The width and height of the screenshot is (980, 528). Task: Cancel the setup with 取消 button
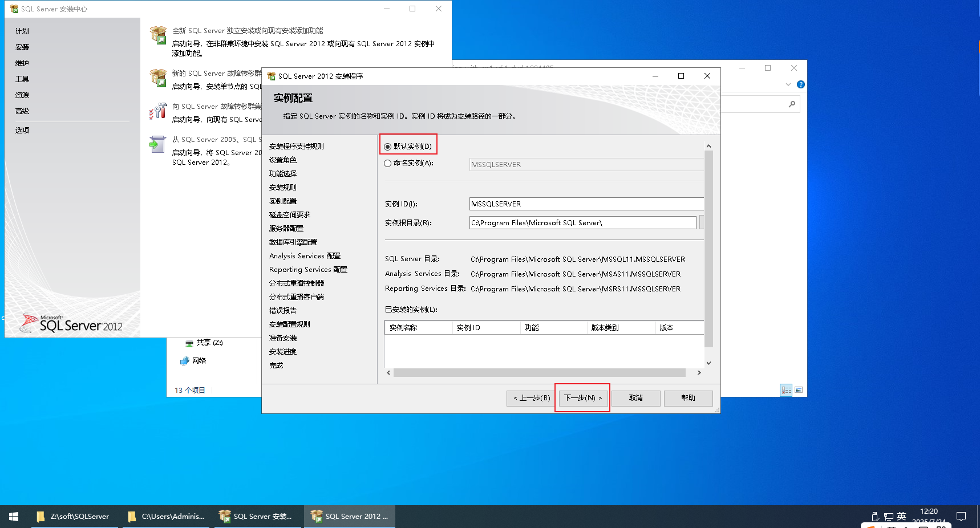[x=636, y=398]
